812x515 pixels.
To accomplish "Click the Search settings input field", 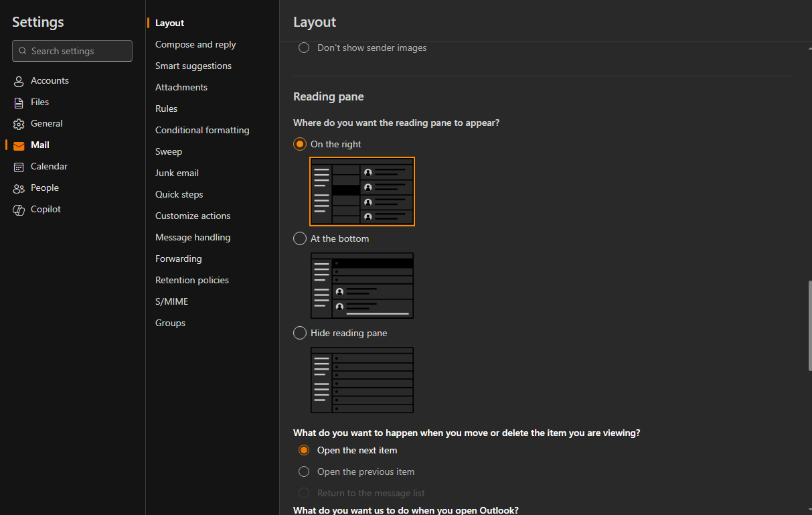I will pos(72,51).
